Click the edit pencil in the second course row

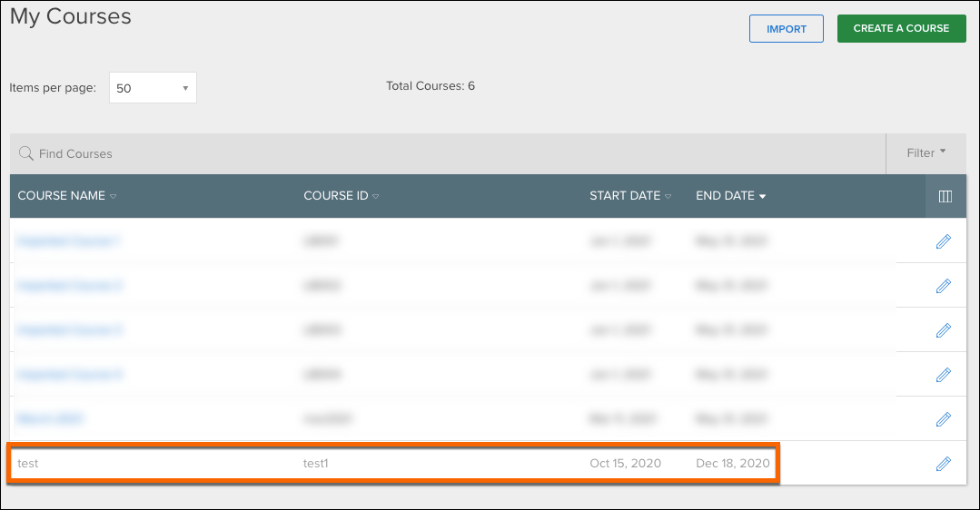[x=943, y=286]
